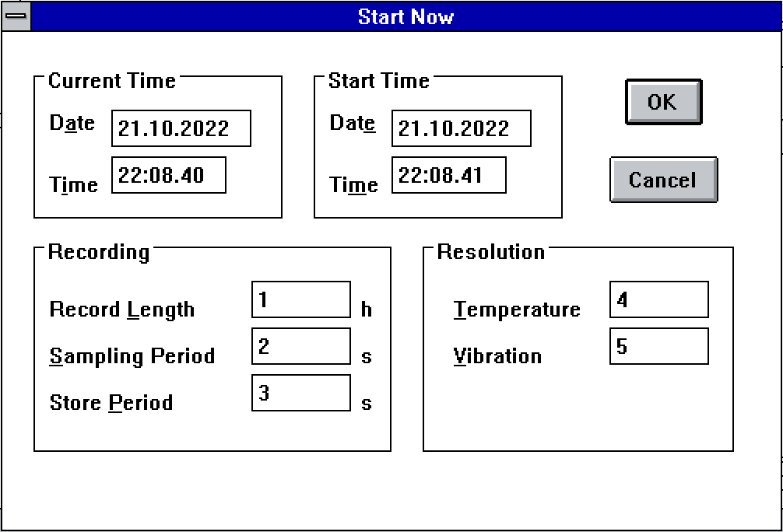783x532 pixels.
Task: Select the Sampling Period input box
Action: (300, 346)
